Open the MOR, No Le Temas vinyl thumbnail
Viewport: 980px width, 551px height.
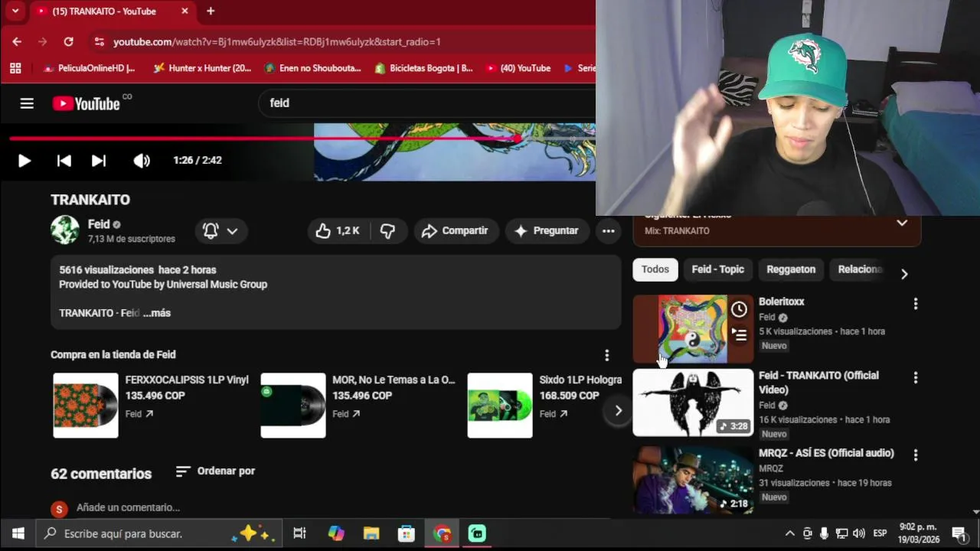(x=293, y=406)
